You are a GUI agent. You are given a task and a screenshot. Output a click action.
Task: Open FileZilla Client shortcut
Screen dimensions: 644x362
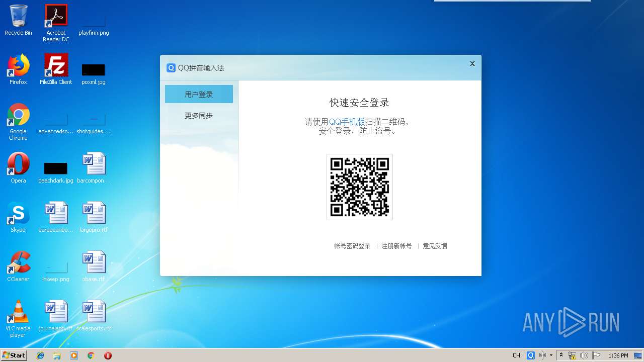[56, 69]
